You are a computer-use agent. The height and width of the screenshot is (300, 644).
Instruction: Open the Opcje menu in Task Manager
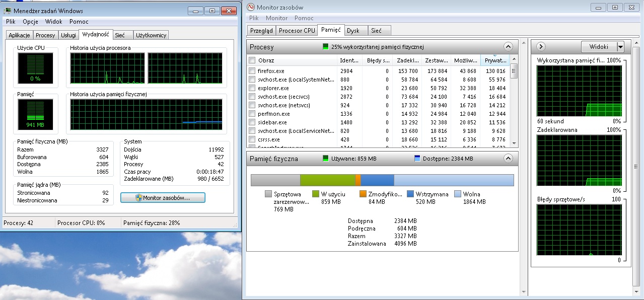[30, 22]
